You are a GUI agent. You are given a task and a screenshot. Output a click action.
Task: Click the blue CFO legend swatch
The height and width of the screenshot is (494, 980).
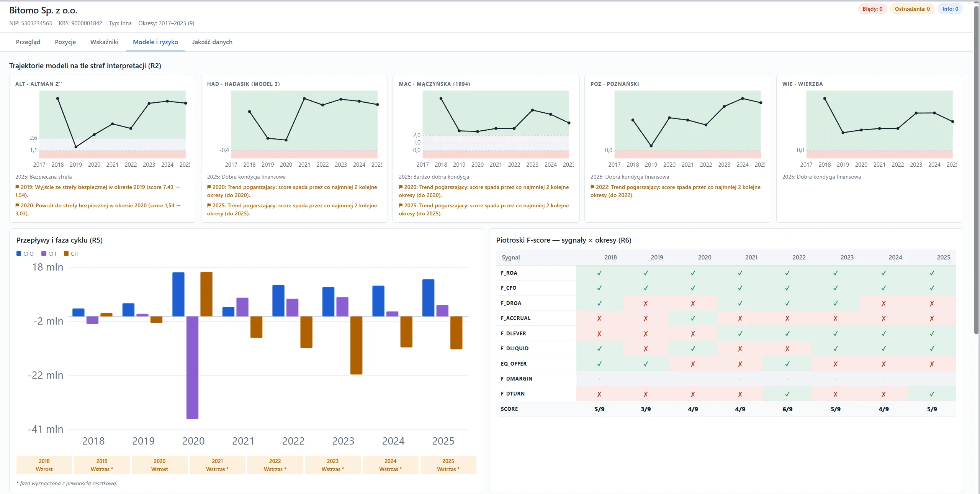coord(19,254)
